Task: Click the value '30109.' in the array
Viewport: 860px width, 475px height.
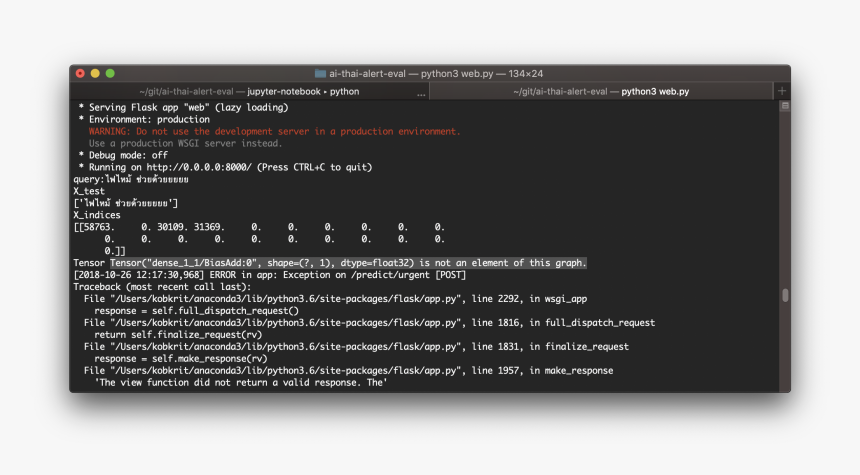Action: (x=172, y=227)
